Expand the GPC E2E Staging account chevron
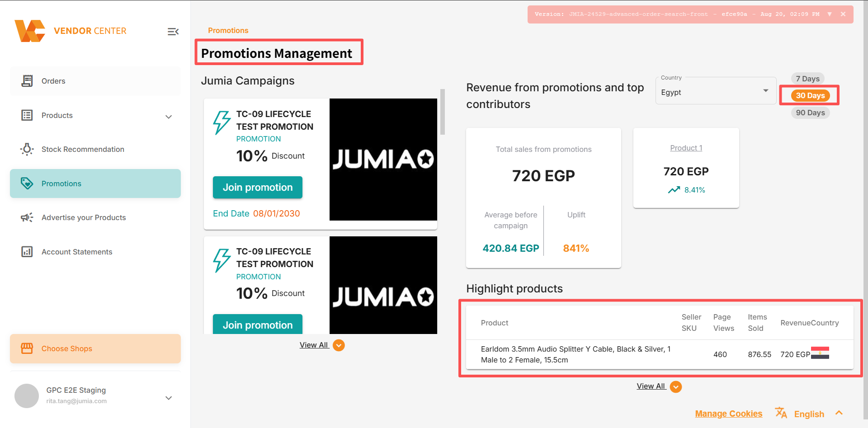 [169, 398]
